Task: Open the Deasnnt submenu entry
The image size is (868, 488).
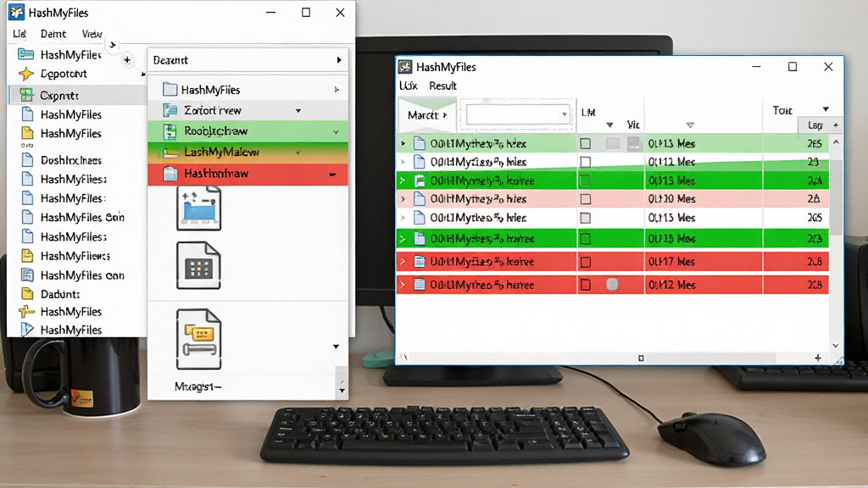Action: click(x=248, y=60)
